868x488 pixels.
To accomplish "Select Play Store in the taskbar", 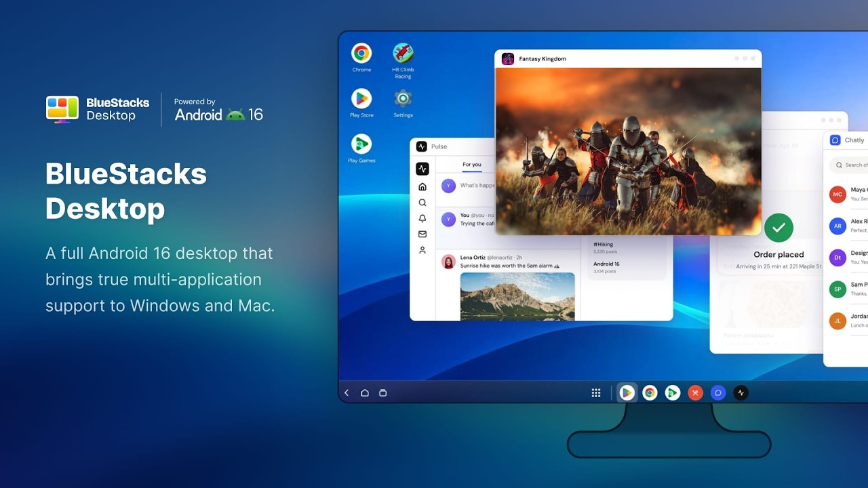I will 627,392.
